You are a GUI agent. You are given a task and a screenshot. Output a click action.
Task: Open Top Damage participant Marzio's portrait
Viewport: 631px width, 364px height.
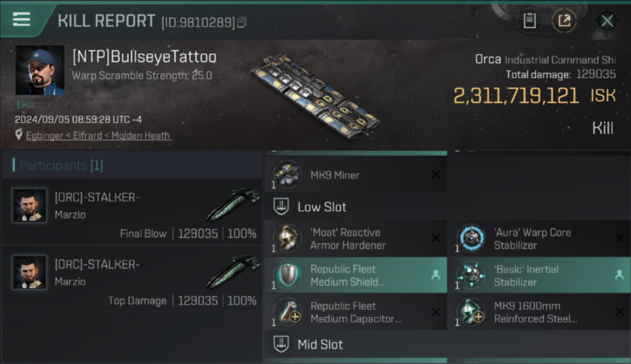[30, 272]
